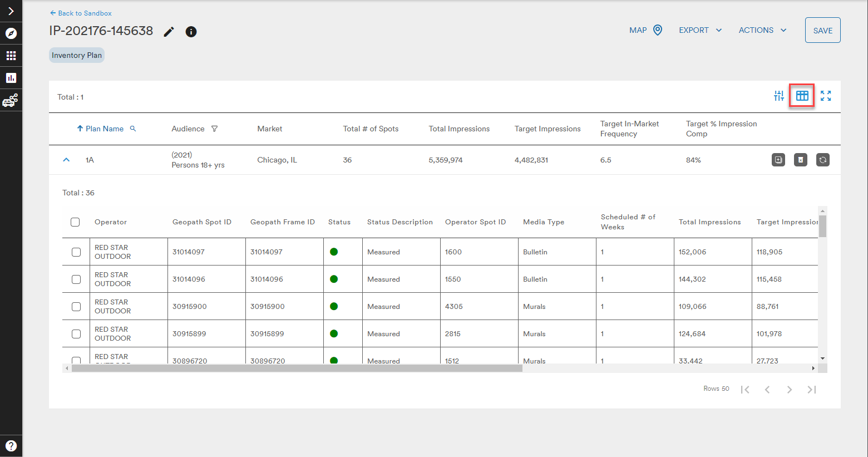
Task: Open the bar chart panel in the sidebar
Action: 11,77
